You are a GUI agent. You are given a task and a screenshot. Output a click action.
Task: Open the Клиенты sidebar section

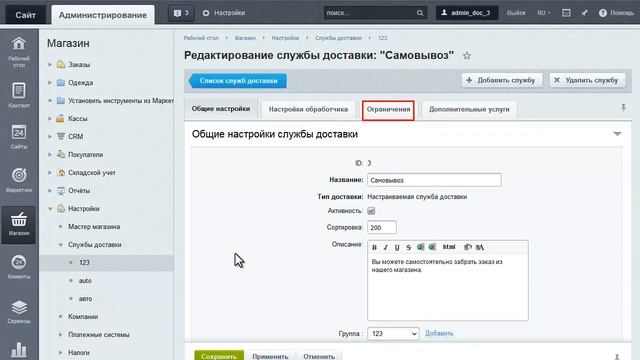click(19, 267)
